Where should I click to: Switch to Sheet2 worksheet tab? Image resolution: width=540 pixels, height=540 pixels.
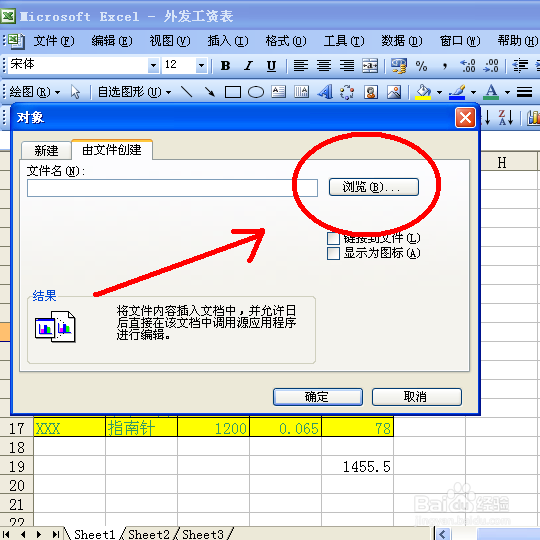point(149,534)
